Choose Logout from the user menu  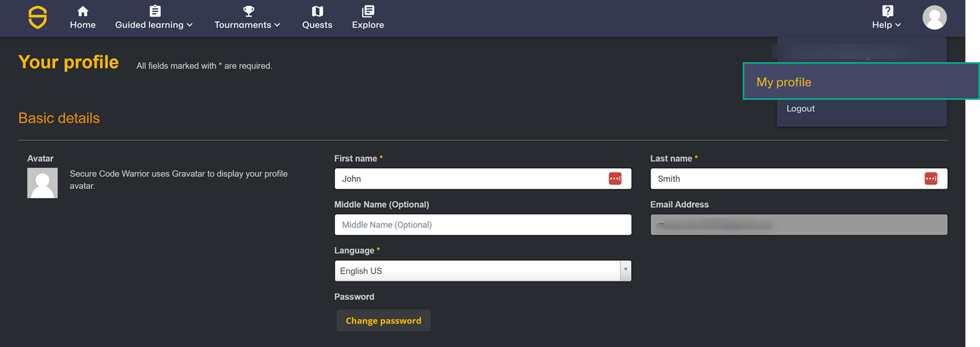point(800,108)
